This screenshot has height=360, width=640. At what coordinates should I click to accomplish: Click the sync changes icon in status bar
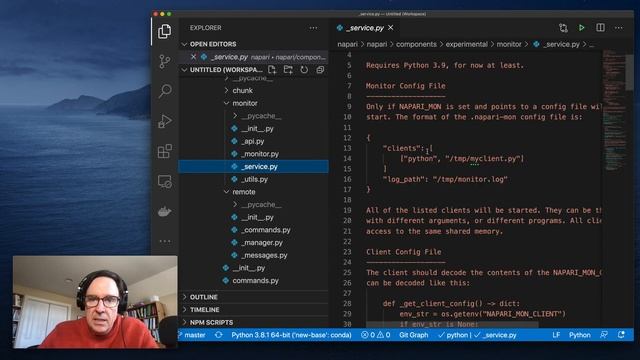click(x=218, y=335)
